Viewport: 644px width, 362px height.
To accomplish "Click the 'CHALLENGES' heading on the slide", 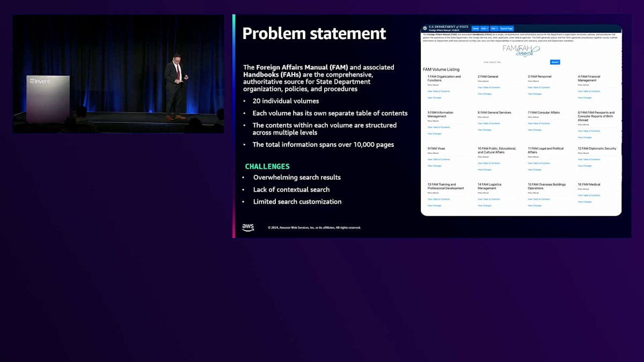I will (x=267, y=167).
